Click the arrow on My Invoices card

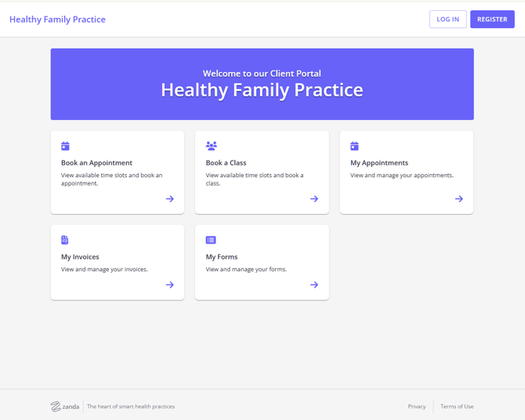pos(169,285)
